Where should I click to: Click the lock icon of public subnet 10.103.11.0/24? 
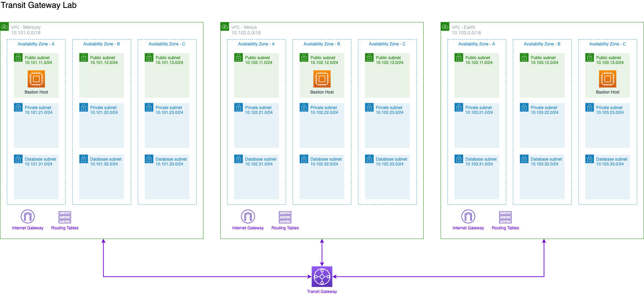[x=459, y=57]
